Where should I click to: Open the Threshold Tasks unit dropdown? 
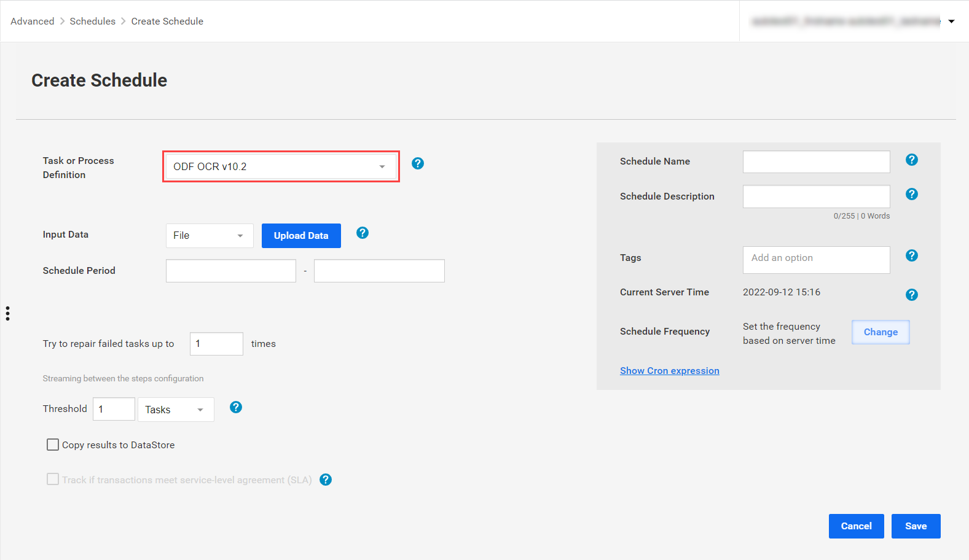coord(176,410)
